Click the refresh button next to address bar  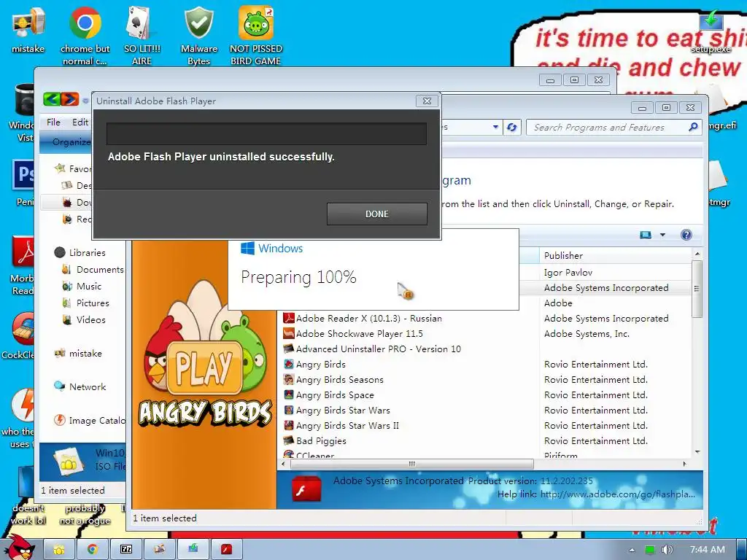(x=512, y=127)
